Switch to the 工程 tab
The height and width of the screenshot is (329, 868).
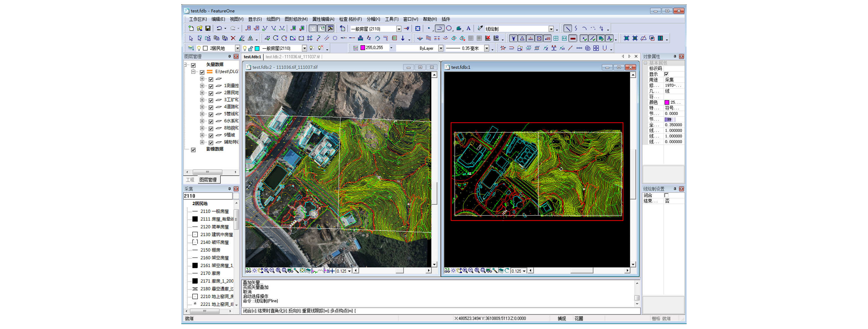point(190,180)
